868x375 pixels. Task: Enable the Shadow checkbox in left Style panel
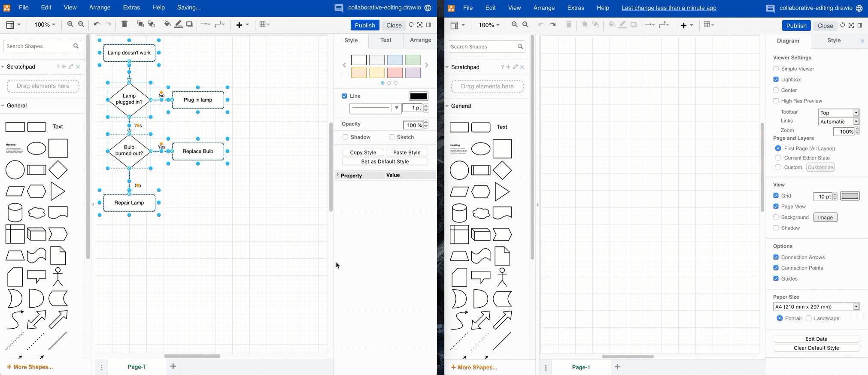(345, 137)
